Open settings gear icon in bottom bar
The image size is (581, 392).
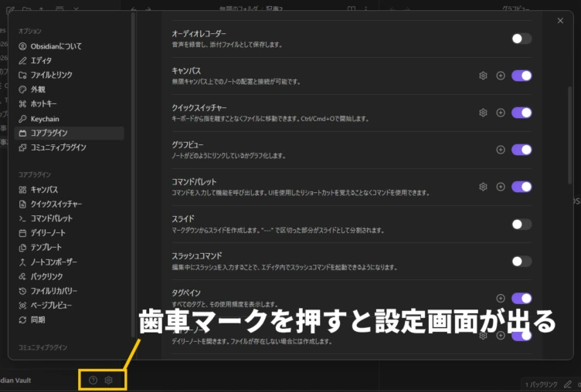pos(109,380)
